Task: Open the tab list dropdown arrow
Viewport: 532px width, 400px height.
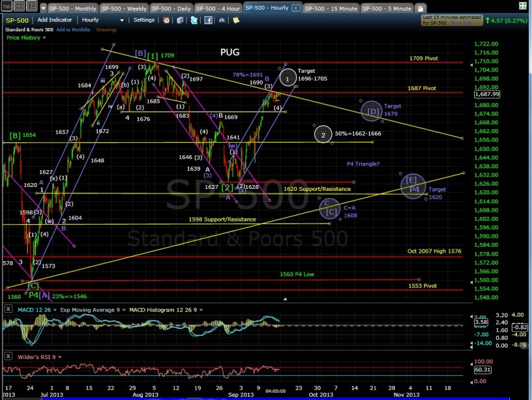Action: click(43, 8)
